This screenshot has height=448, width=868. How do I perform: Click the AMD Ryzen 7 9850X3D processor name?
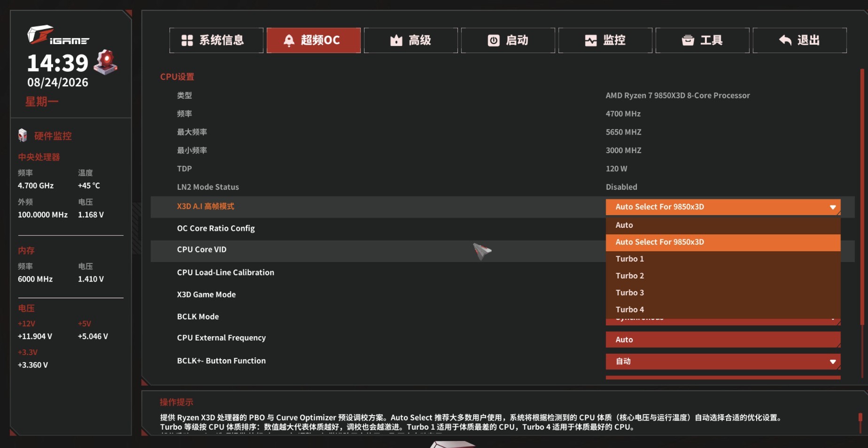[678, 95]
